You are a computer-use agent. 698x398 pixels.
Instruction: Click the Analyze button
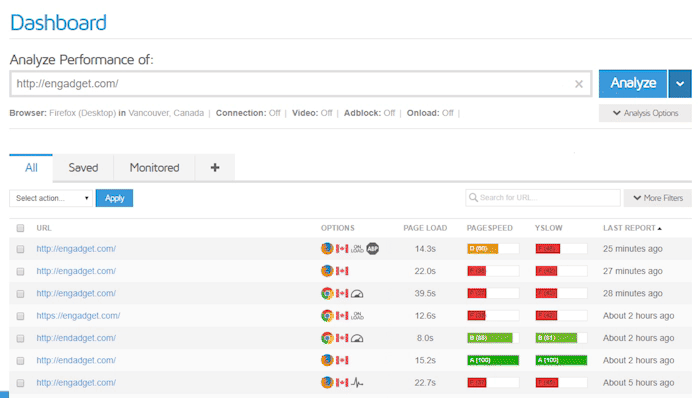[633, 83]
